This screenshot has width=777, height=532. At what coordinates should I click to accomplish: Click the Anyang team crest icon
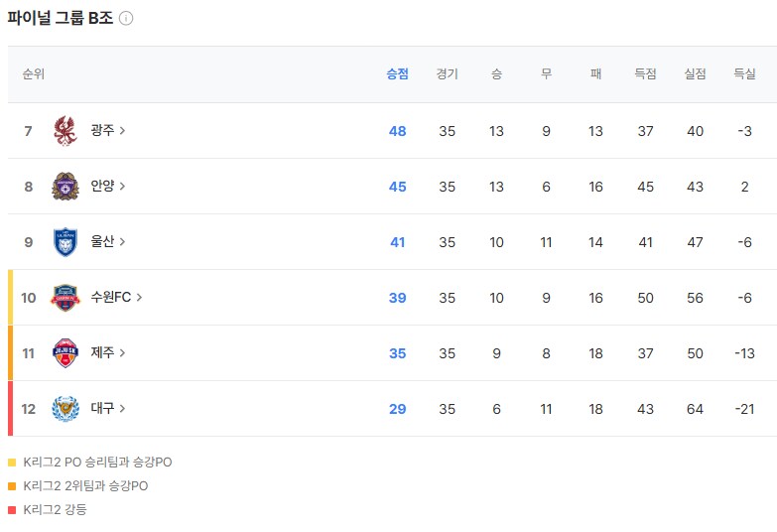65,187
